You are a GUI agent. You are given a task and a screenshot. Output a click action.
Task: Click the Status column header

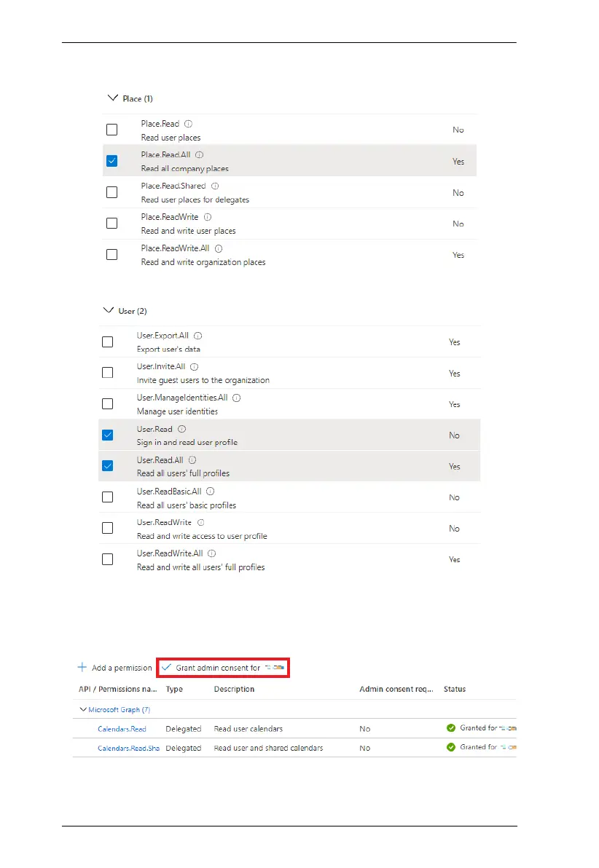point(455,689)
